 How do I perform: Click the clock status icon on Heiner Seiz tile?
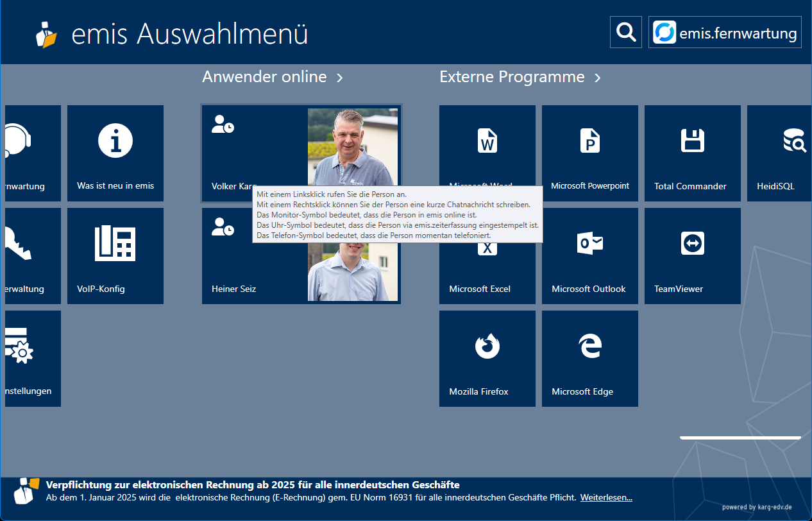pyautogui.click(x=223, y=226)
